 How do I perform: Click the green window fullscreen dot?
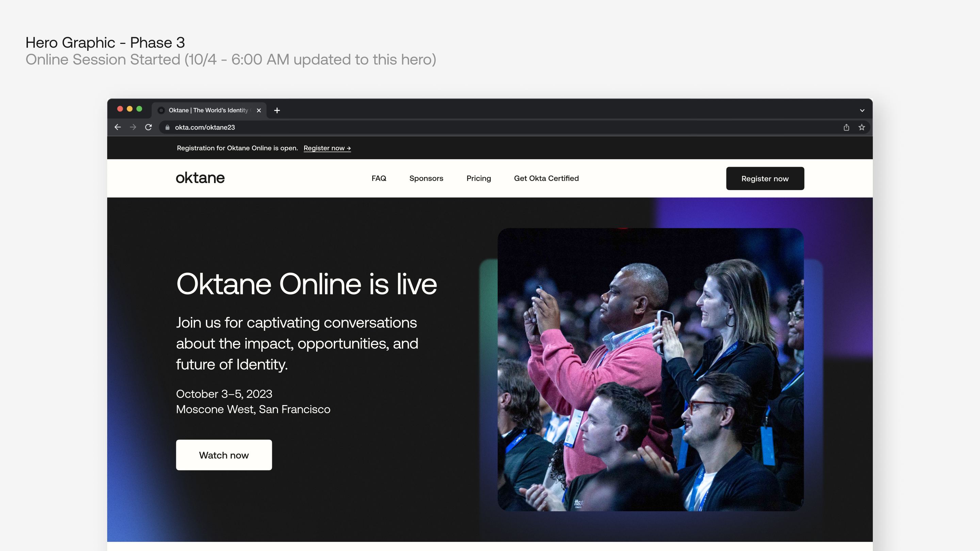click(139, 109)
